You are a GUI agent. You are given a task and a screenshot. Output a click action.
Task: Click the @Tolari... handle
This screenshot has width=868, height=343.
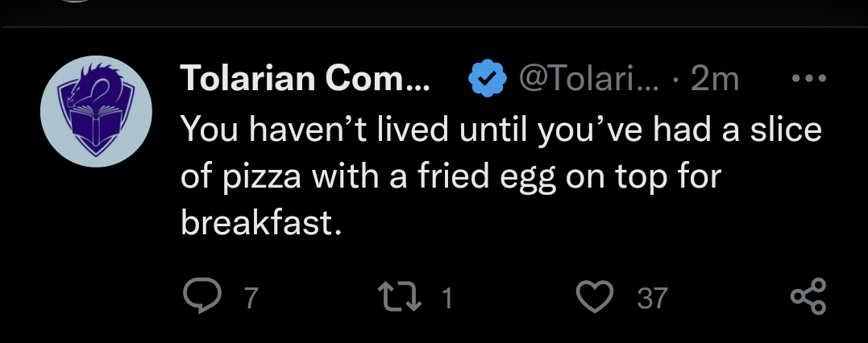point(589,79)
